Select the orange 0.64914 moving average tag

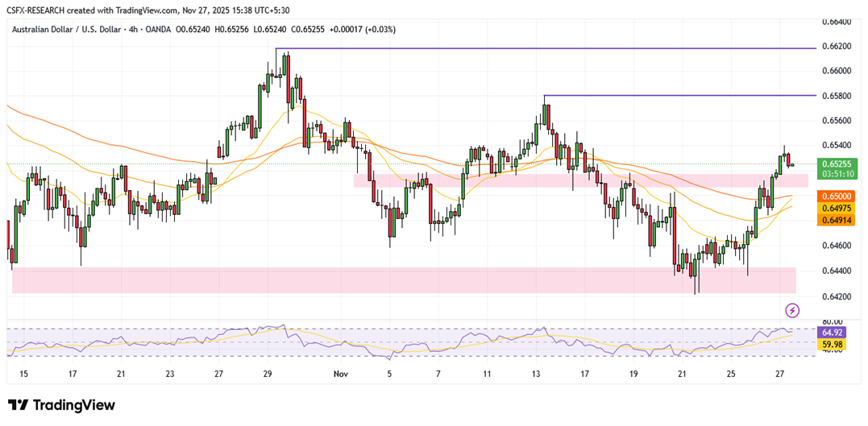pyautogui.click(x=837, y=219)
